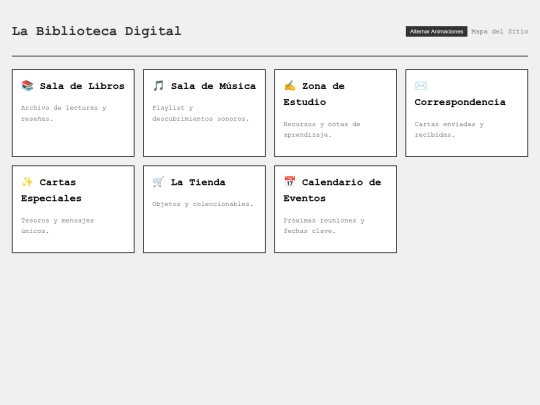
Task: Visit La Tienda title
Action: pyautogui.click(x=189, y=182)
